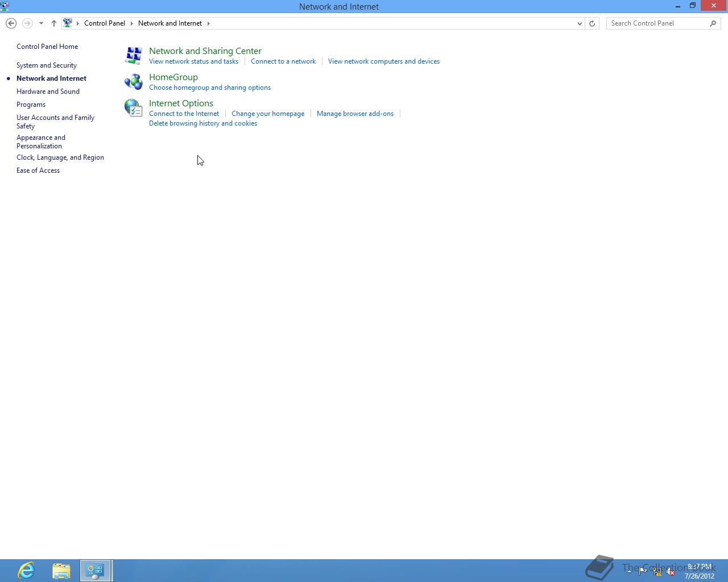Click the Control Panel taskbar button
This screenshot has height=582, width=728.
(x=96, y=571)
